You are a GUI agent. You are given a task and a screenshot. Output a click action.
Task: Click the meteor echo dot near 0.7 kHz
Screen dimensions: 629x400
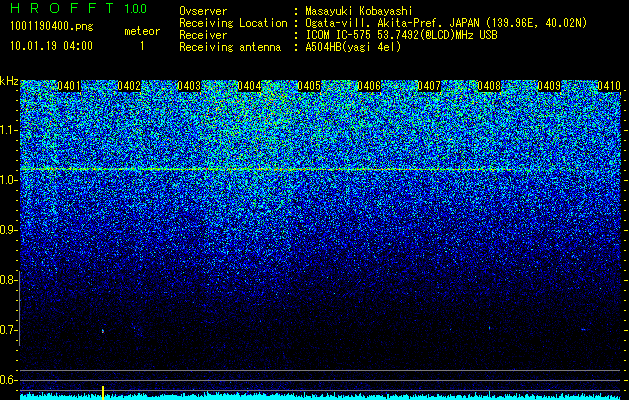[x=103, y=331]
